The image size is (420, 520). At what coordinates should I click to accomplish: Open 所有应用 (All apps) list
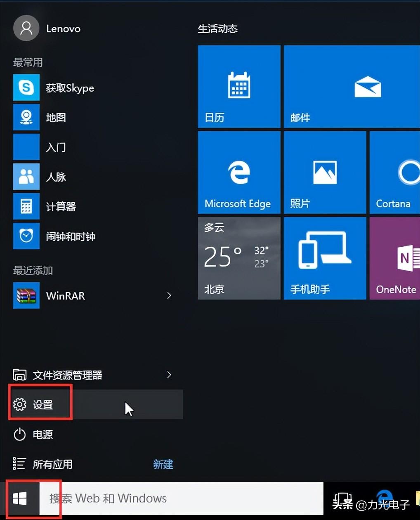pos(52,464)
